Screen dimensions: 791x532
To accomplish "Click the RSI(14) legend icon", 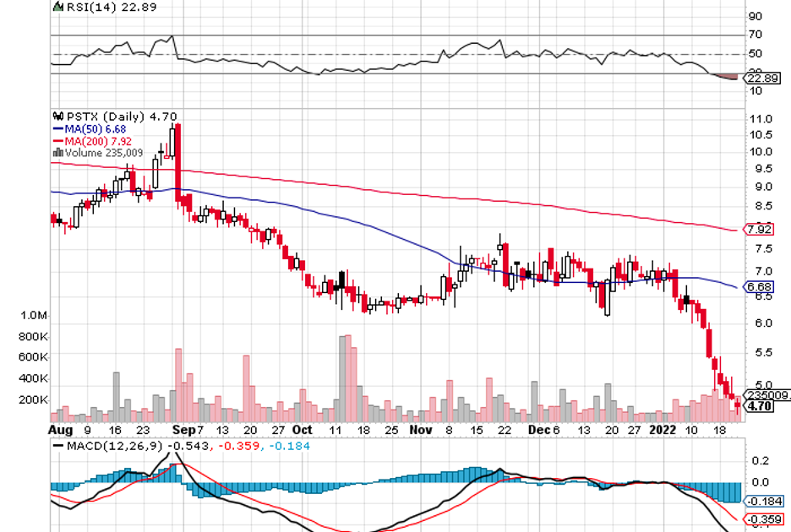I will [57, 6].
